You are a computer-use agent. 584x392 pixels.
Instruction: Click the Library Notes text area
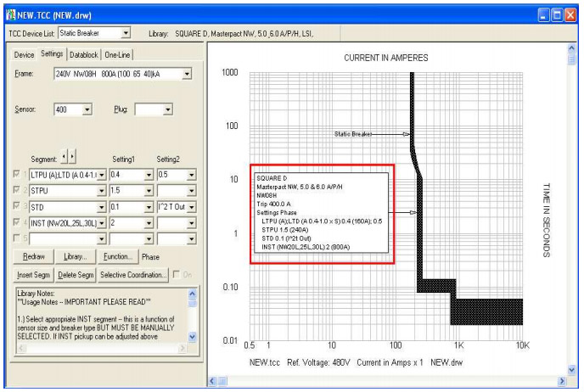[103, 316]
